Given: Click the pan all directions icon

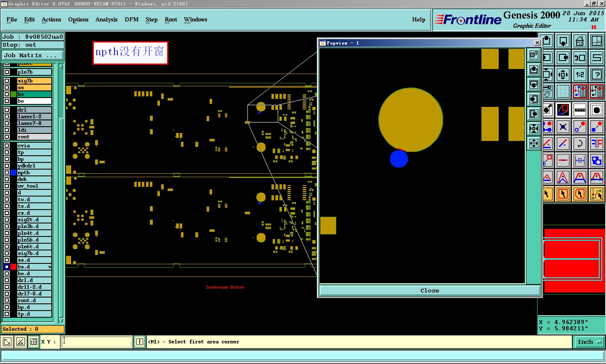Looking at the screenshot, I should 563,74.
